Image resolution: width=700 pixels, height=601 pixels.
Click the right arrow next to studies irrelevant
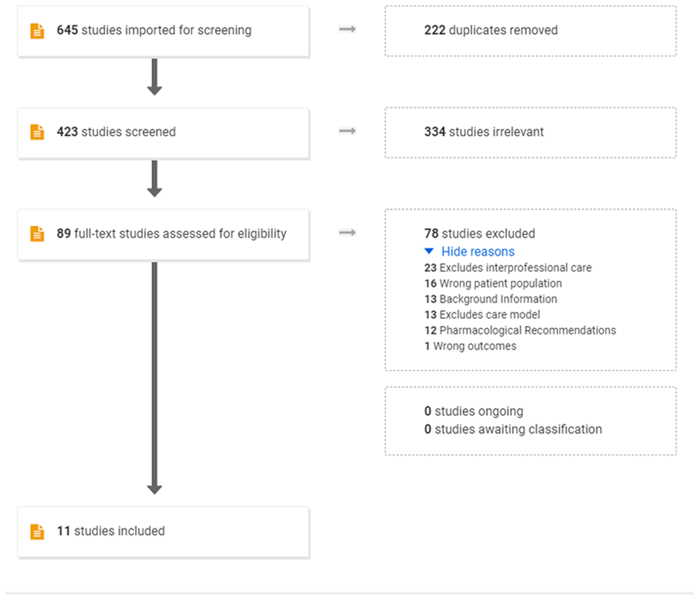[x=348, y=131]
